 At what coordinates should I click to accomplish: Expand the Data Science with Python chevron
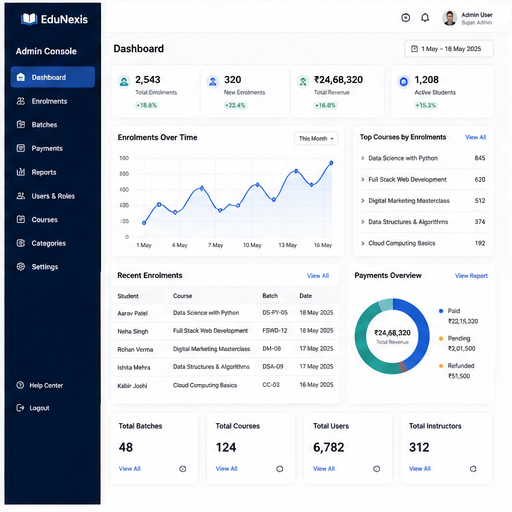point(363,158)
